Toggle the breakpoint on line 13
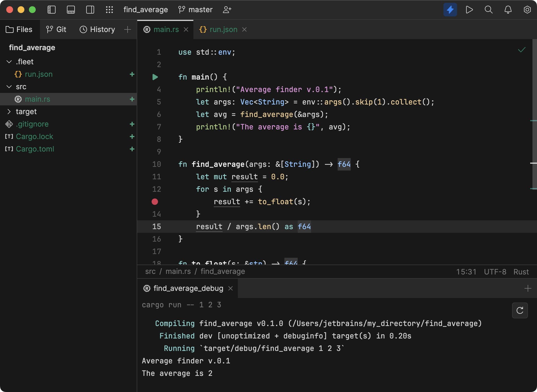537x392 pixels. tap(155, 202)
